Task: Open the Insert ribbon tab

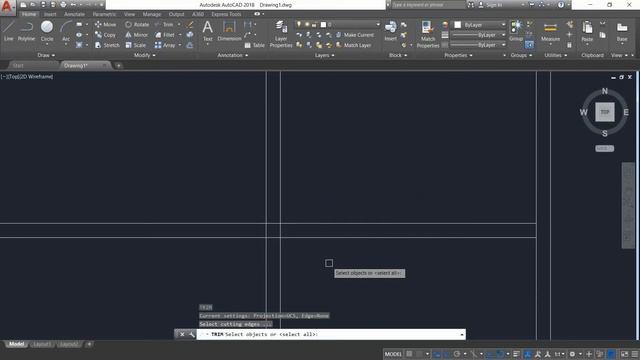Action: [50, 14]
